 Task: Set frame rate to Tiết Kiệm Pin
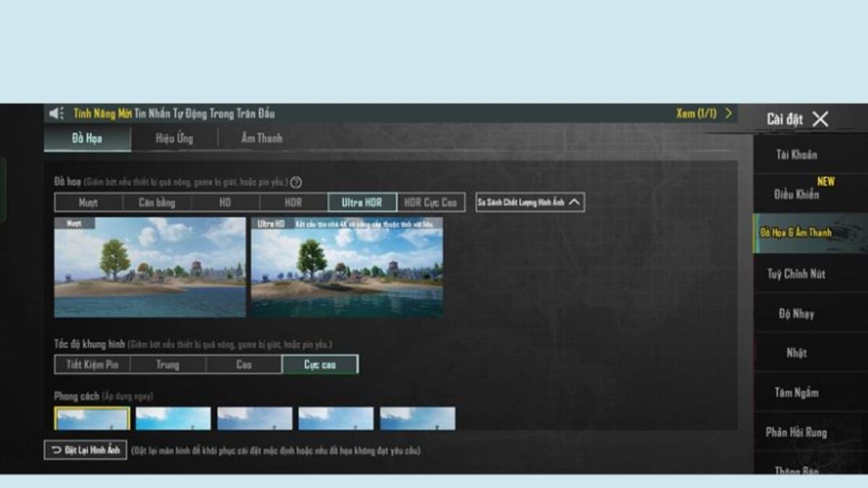(x=93, y=364)
